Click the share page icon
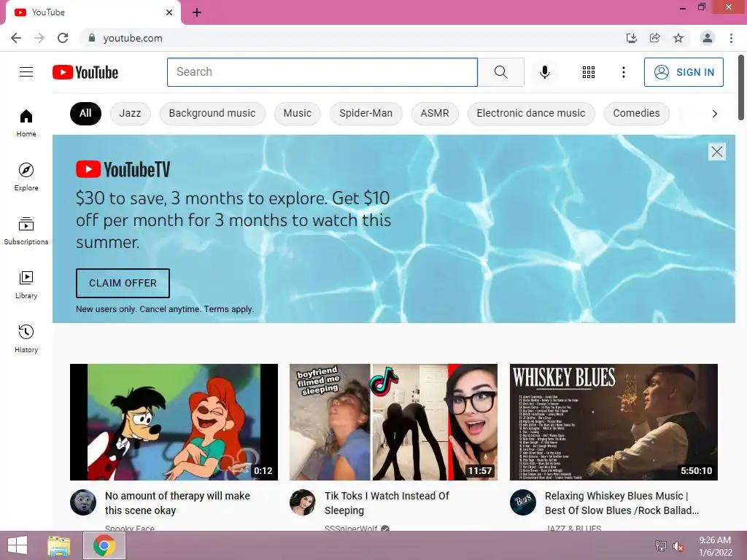 coord(654,38)
